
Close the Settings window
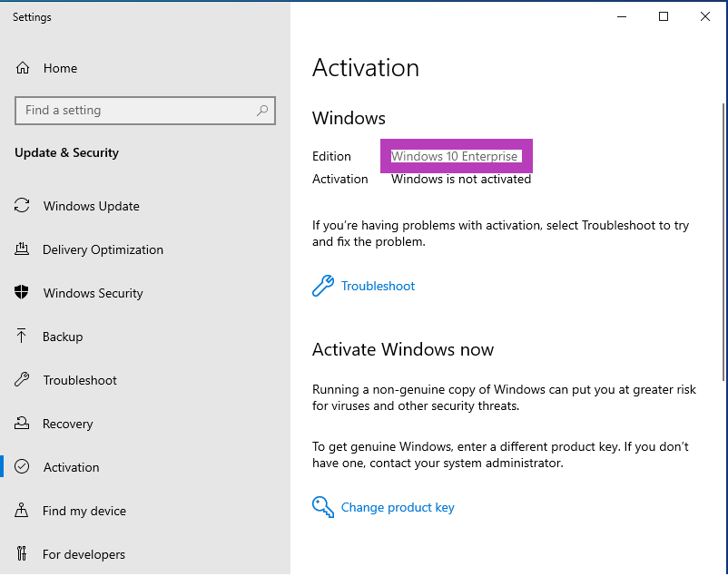(704, 16)
